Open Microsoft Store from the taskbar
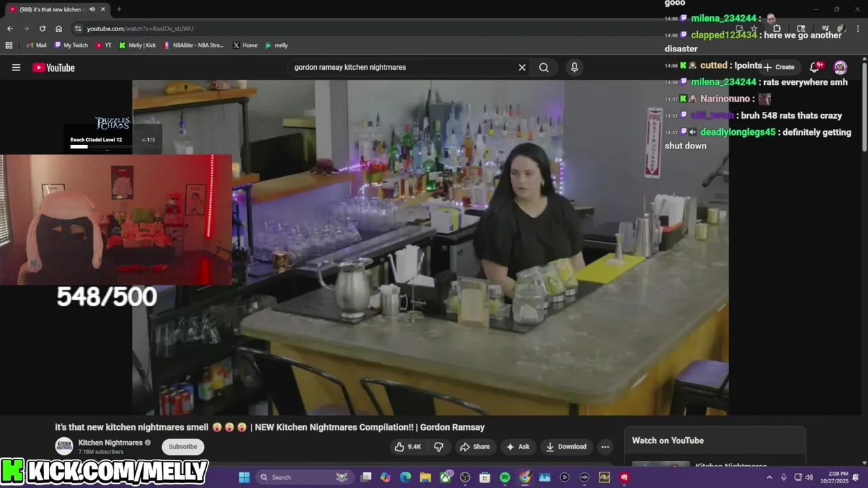The image size is (868, 488). point(485,477)
